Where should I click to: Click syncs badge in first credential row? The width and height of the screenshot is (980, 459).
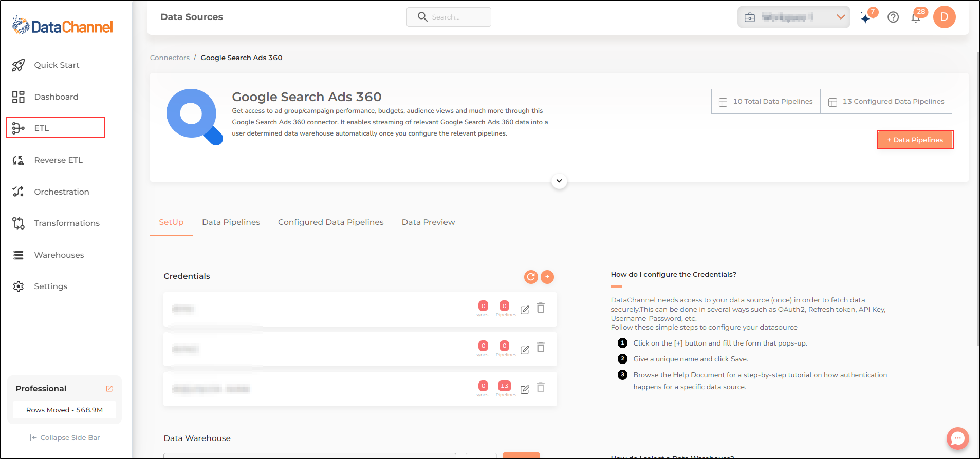(x=483, y=306)
